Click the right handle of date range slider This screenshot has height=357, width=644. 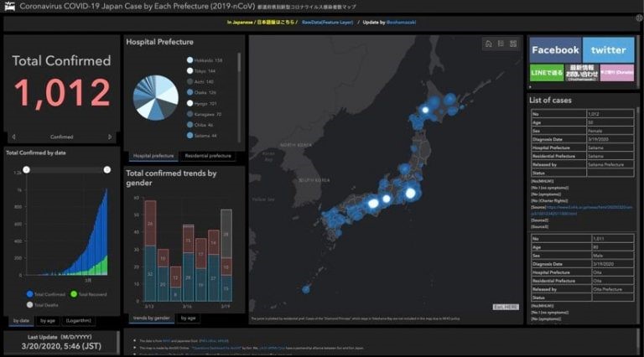(x=106, y=169)
